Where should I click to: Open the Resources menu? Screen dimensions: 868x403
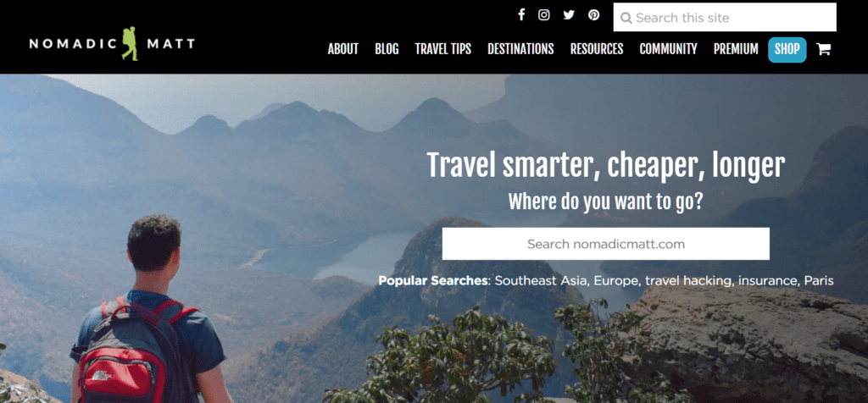click(x=597, y=49)
